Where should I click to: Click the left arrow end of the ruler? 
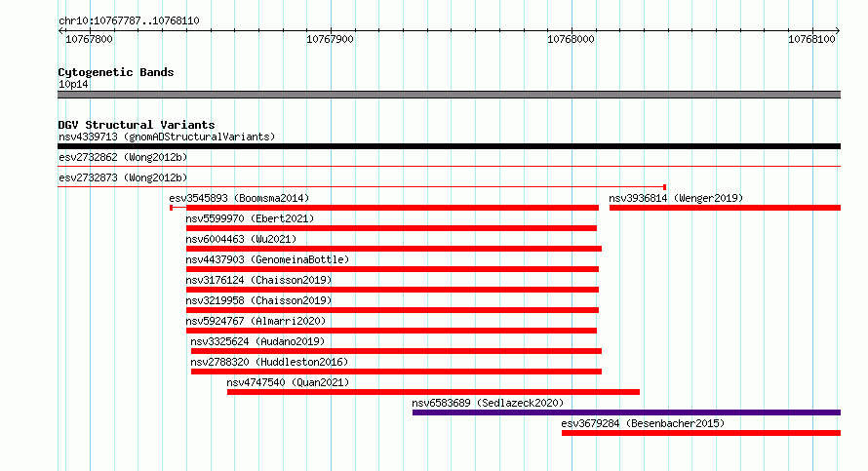click(60, 30)
